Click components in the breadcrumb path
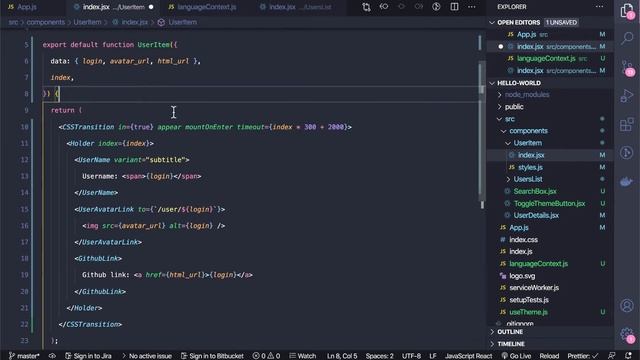Screen dimensions: 640x360 46,22
